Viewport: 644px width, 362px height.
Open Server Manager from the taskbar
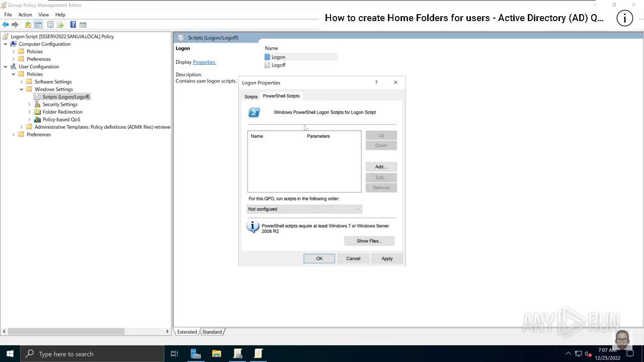196,353
